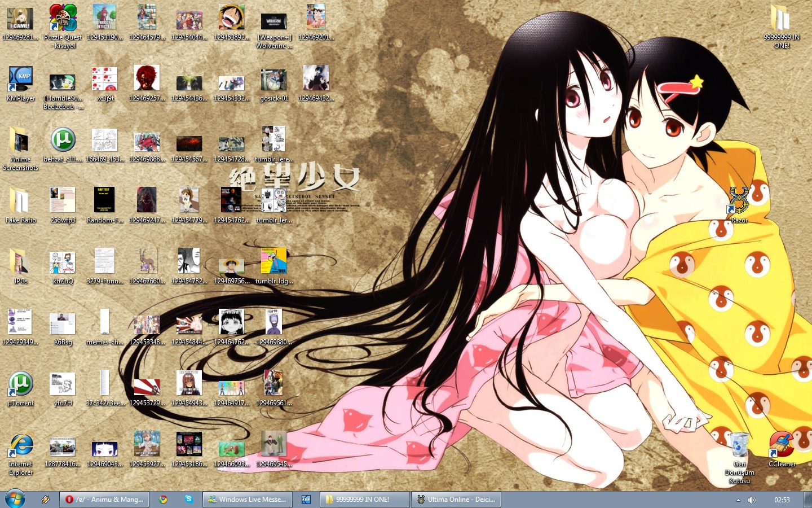Switch to Opera /e/ - Animu & Mang... window
The width and height of the screenshot is (812, 508).
(x=105, y=500)
